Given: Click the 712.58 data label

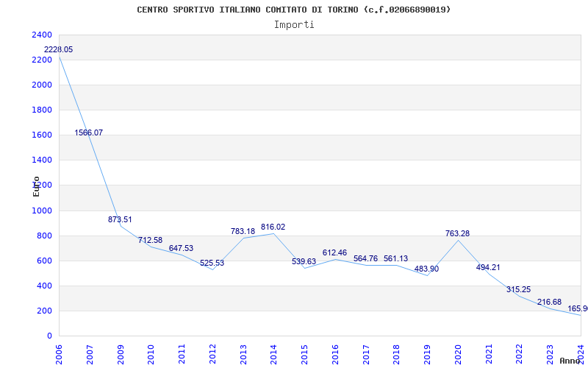Looking at the screenshot, I should (x=151, y=241).
